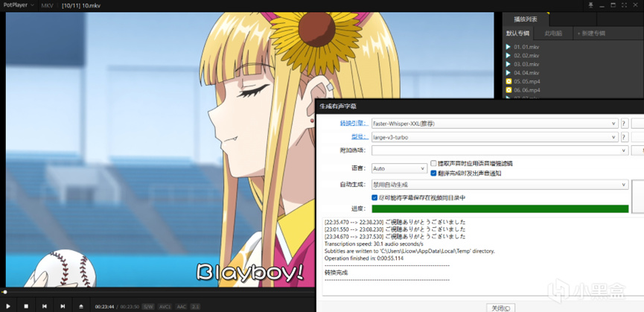Switch to the 此电脑 tab
644x312 pixels.
pos(553,34)
